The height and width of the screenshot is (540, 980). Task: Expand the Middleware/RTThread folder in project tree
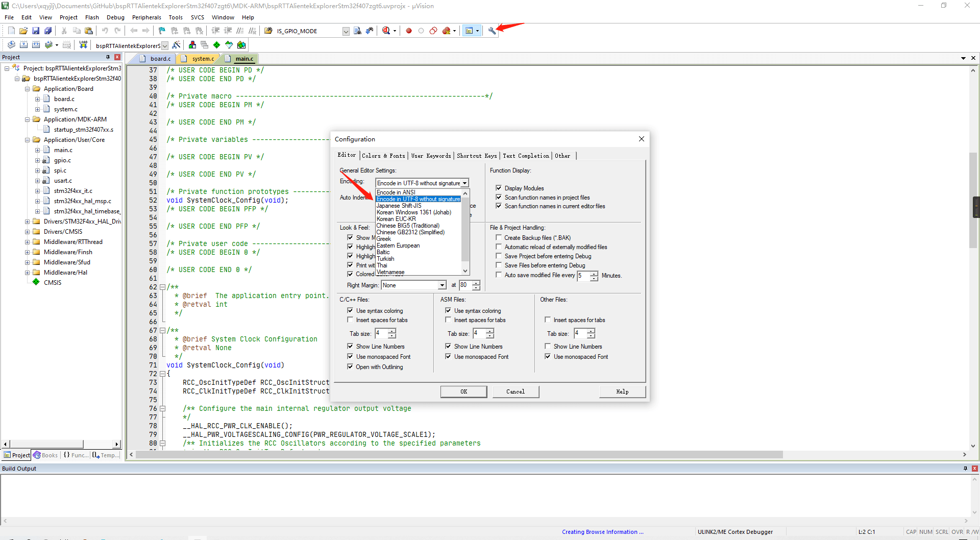click(28, 242)
